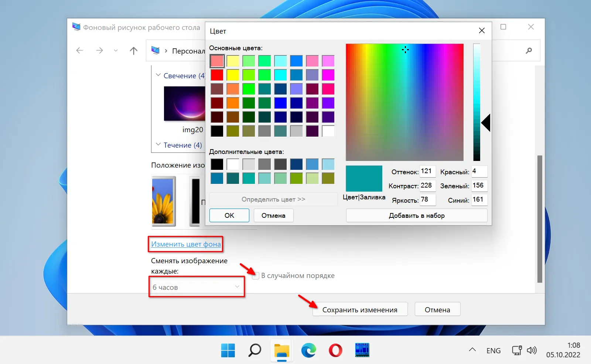Click Добавить в набор button

pyautogui.click(x=417, y=215)
